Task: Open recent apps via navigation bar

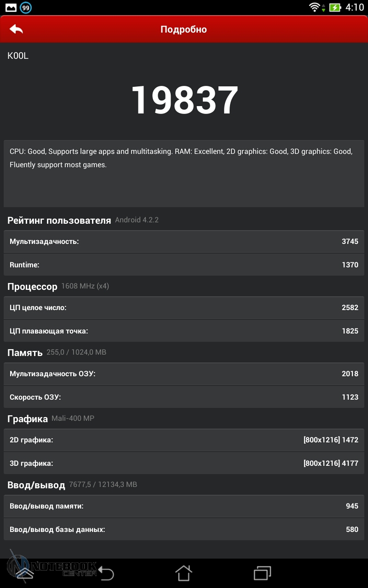Action: [263, 573]
